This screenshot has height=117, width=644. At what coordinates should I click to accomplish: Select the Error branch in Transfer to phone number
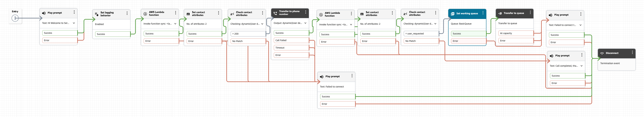pos(291,55)
